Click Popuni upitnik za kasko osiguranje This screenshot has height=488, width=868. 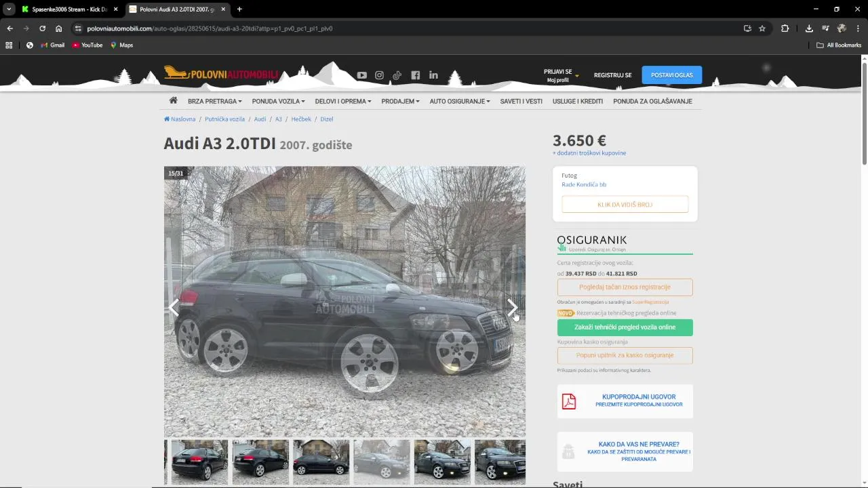[625, 355]
